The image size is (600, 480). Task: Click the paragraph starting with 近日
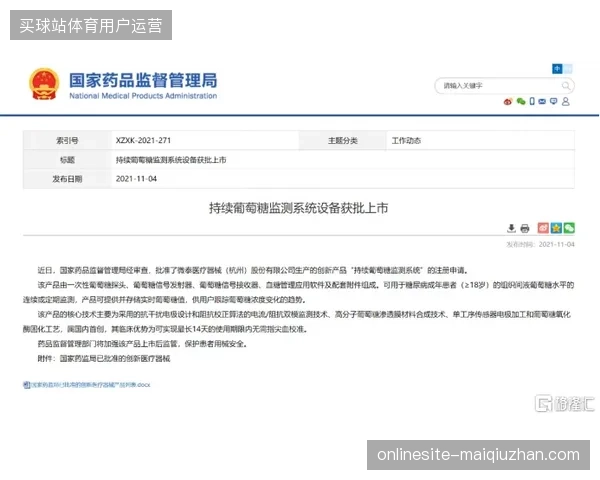point(253,270)
